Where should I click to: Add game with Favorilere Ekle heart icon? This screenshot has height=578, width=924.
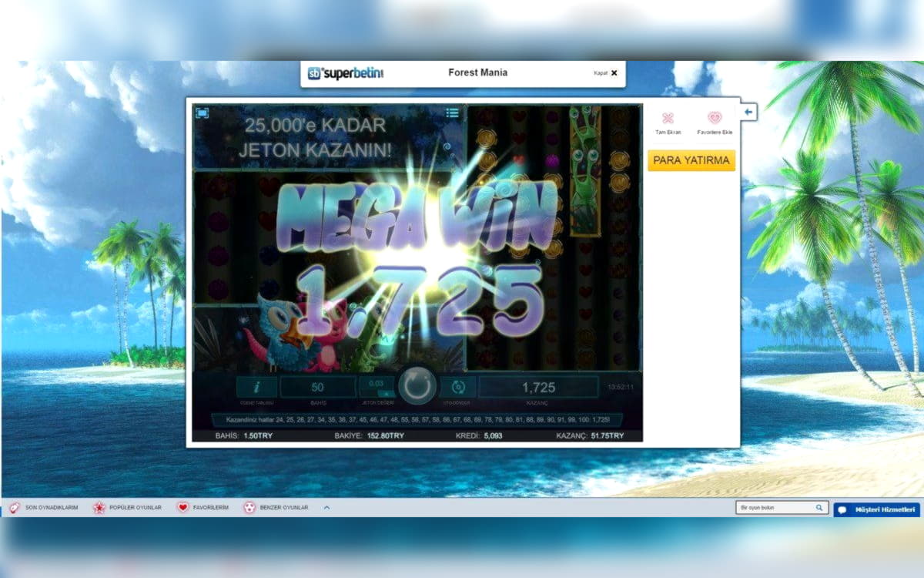pos(715,118)
